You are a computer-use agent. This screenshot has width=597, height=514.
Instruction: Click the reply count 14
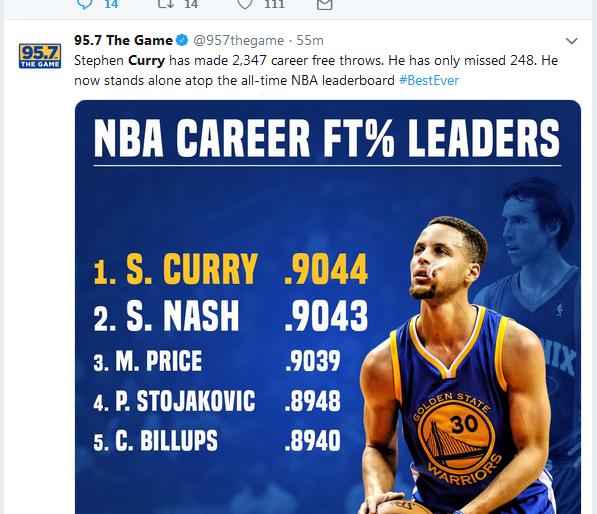tap(111, 4)
